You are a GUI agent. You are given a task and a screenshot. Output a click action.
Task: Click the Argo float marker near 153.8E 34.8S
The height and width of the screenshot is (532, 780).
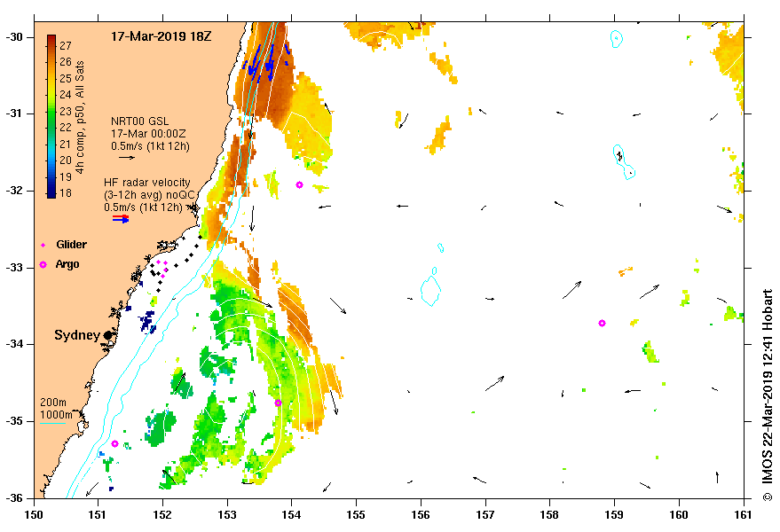pos(278,403)
